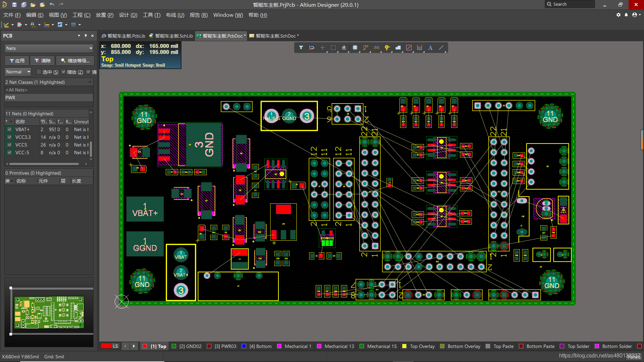Click the snap magnet toolbar icon
Image resolution: width=644 pixels, height=362 pixels.
[312, 48]
